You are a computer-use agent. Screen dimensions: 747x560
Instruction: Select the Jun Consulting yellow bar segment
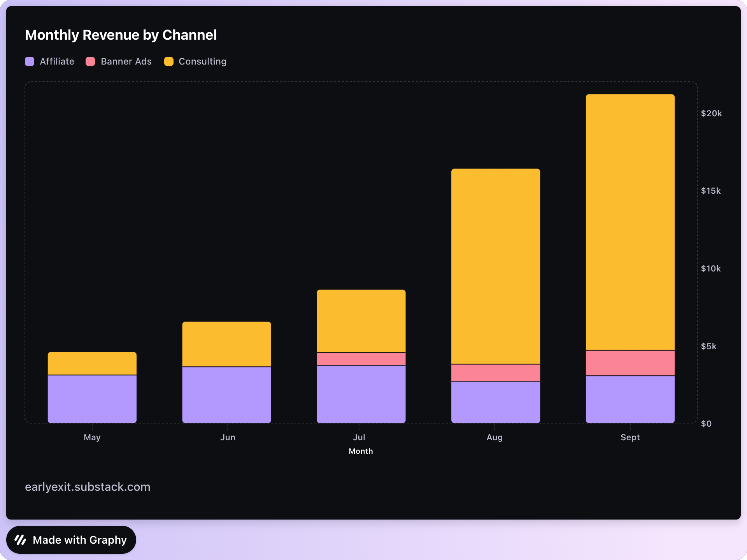click(226, 344)
